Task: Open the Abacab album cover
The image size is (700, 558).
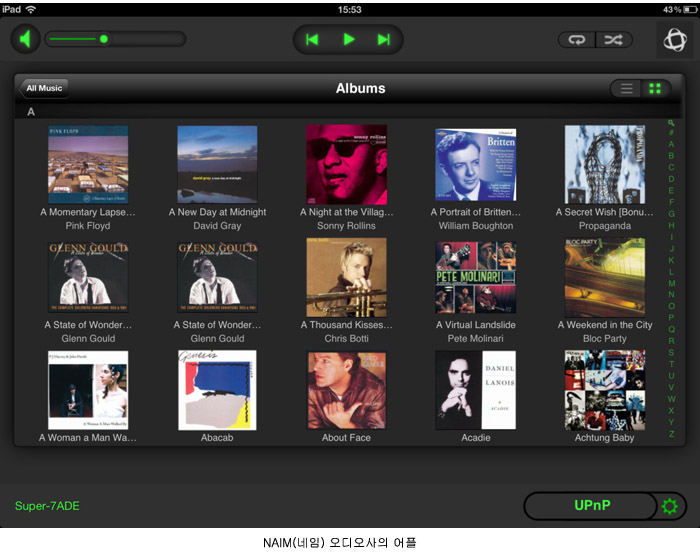Action: pos(217,390)
